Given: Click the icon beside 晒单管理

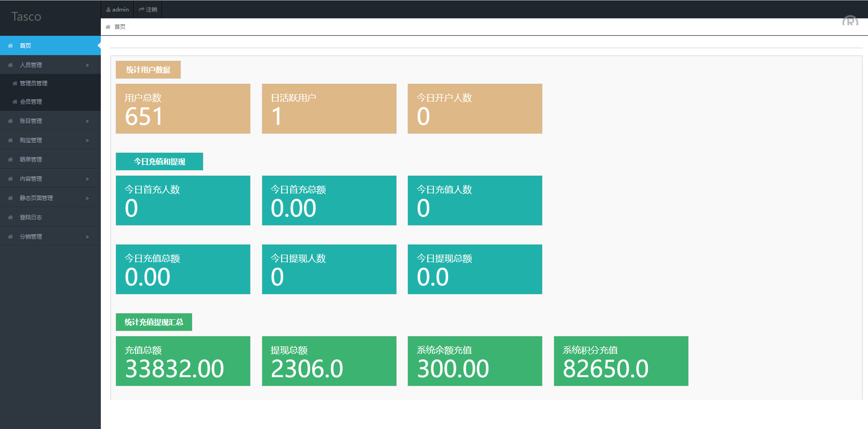Looking at the screenshot, I should (10, 160).
